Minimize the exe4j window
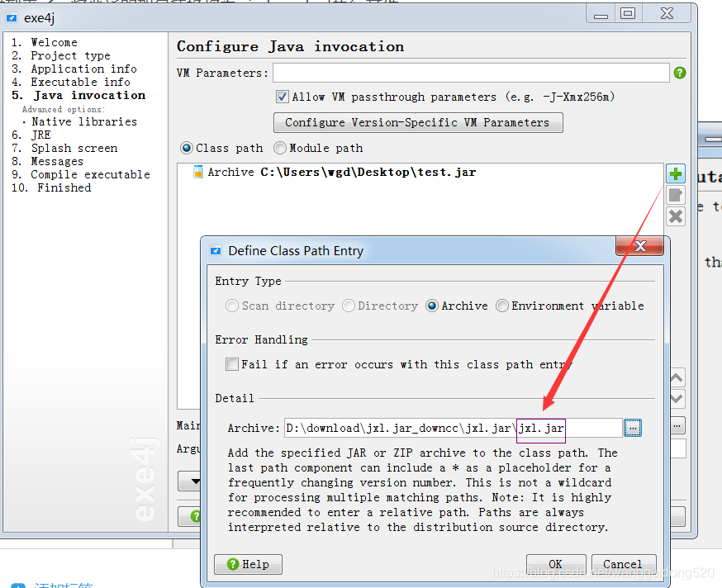 point(601,14)
